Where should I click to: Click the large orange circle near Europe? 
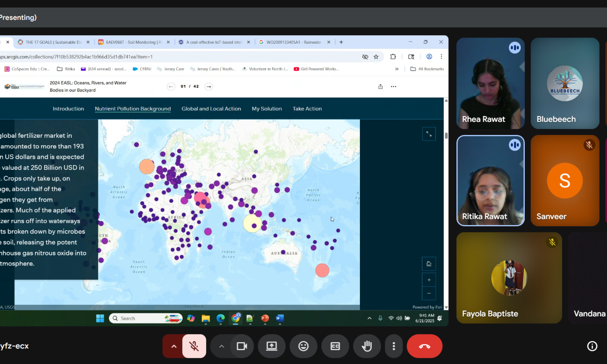tap(147, 167)
